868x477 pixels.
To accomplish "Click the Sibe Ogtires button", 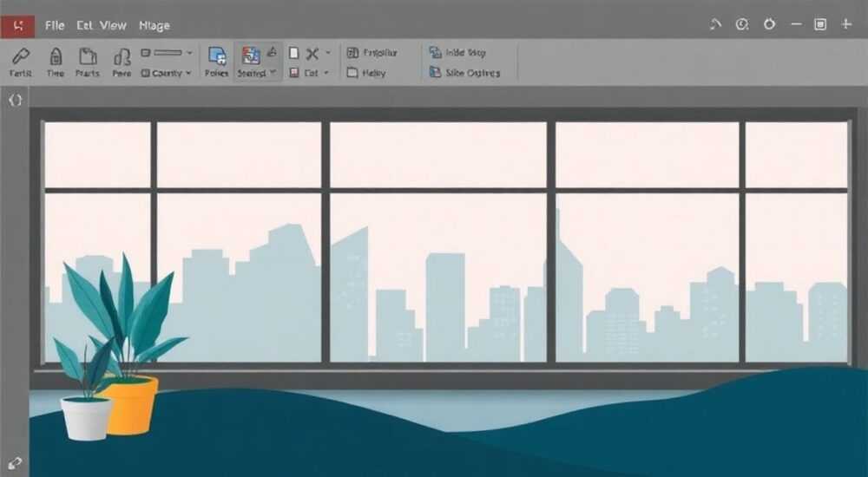I will coord(464,73).
